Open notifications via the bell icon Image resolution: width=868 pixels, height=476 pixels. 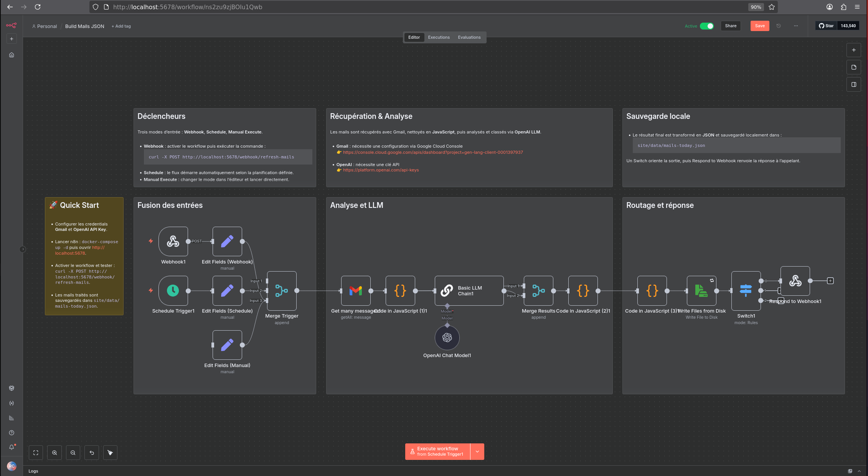(12, 447)
